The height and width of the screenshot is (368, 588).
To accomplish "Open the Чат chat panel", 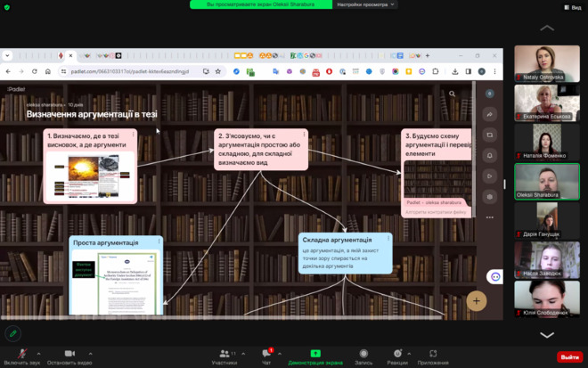I will (x=265, y=356).
